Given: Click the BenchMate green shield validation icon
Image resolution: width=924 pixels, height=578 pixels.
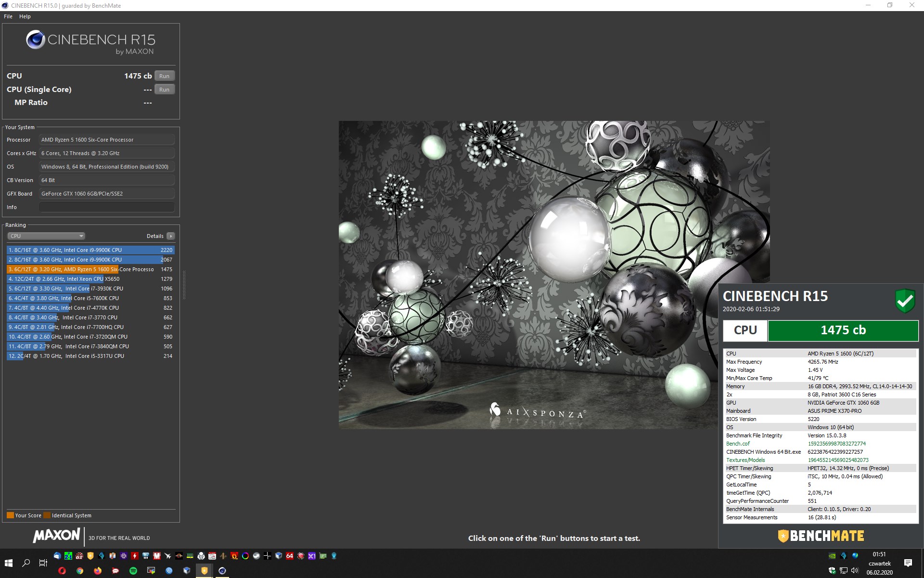Looking at the screenshot, I should click(x=905, y=301).
